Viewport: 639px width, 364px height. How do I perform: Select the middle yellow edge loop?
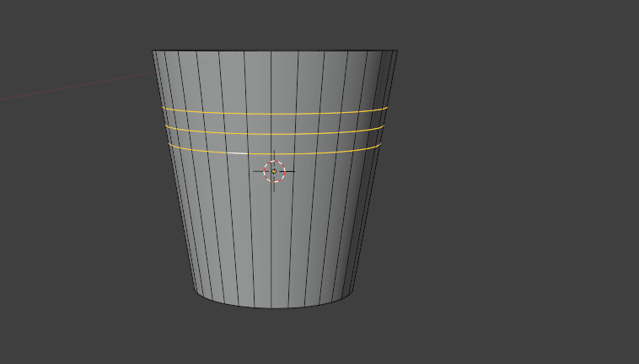pos(320,133)
